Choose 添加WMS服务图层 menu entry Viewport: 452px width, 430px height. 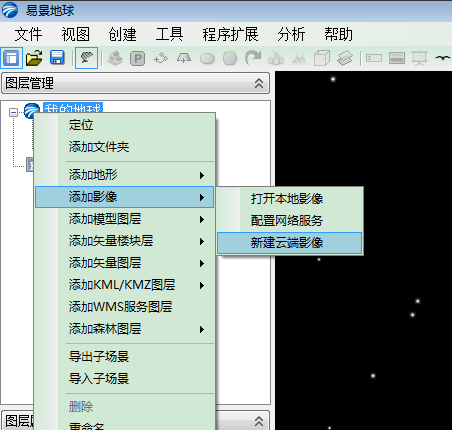(x=124, y=307)
